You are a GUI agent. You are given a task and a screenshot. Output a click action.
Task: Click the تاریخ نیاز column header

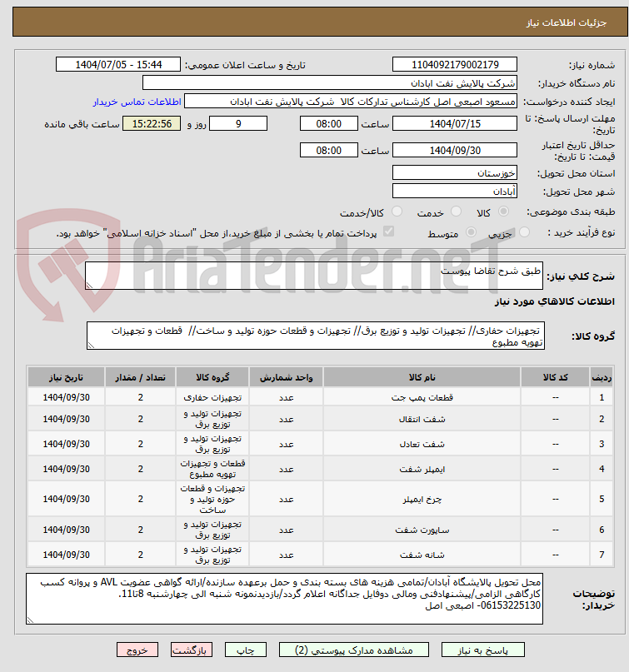click(66, 377)
